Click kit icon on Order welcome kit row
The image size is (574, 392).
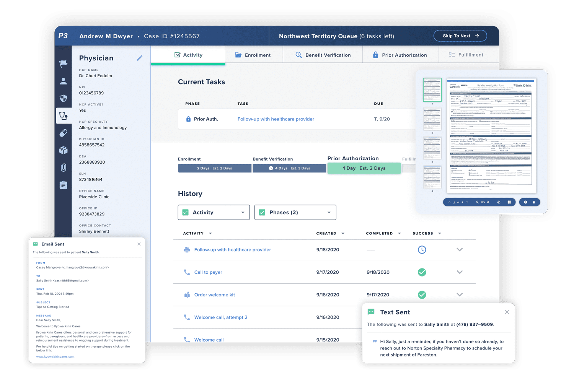pyautogui.click(x=187, y=295)
